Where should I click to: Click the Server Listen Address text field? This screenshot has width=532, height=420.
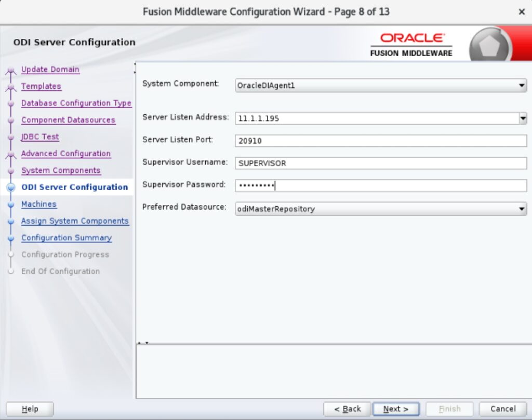[x=377, y=118]
